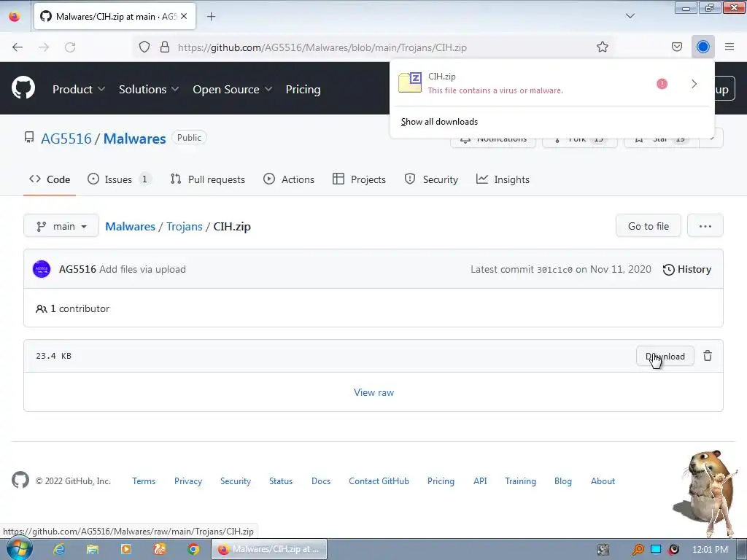Click the footer GitHub logo
This screenshot has width=747, height=560.
pos(20,480)
